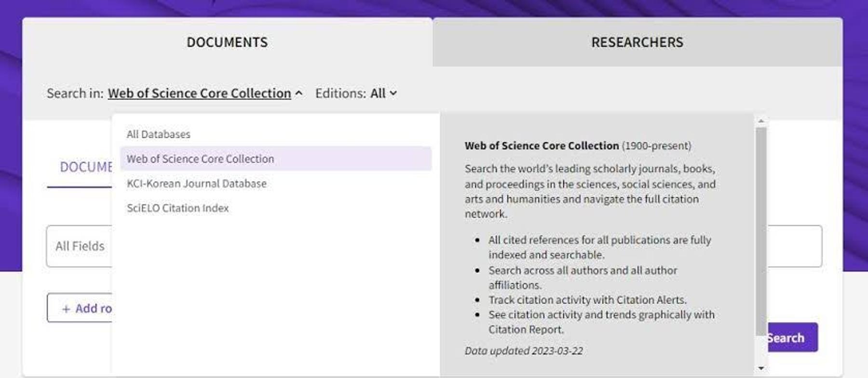Click the Web of Science Core Collection heading
The height and width of the screenshot is (378, 868).
point(542,146)
